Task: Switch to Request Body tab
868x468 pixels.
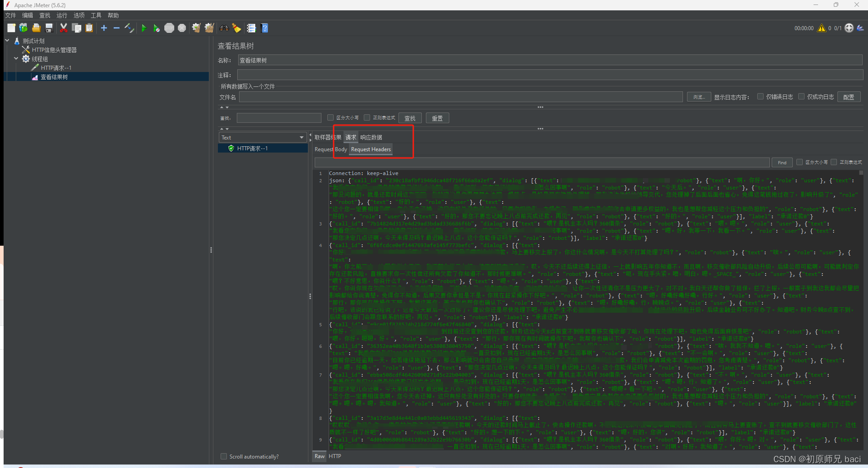Action: [331, 149]
